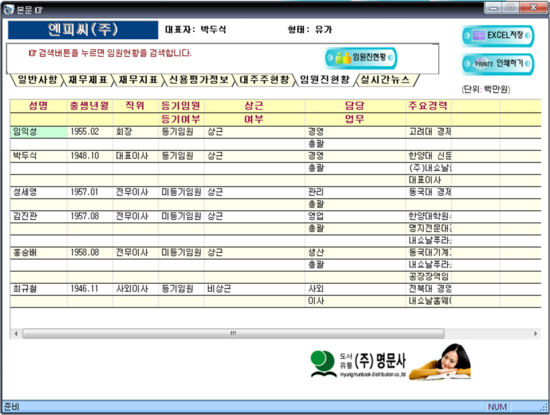Click 미등기임원 cell in 성세영 row
Screen dimensions: 550x415
coord(181,192)
